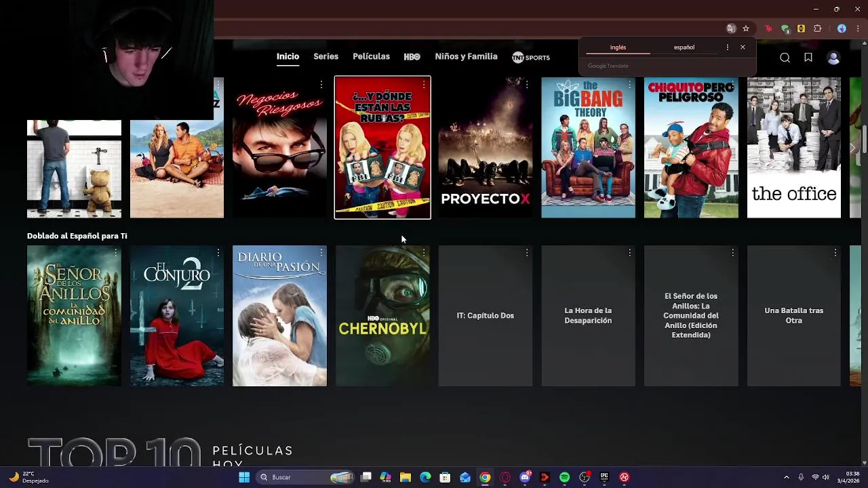868x488 pixels.
Task: Select inglés in the translate popup
Action: coord(618,47)
